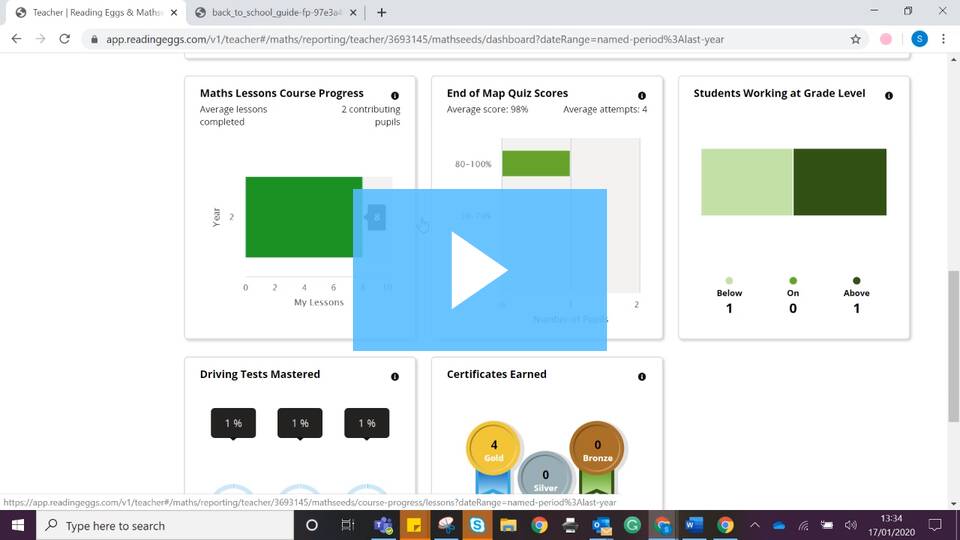
Task: Click the Bronze certificate medal
Action: tap(597, 449)
